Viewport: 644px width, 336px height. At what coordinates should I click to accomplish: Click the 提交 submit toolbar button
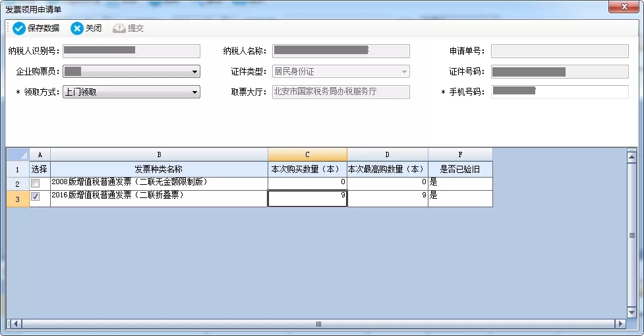click(x=128, y=28)
